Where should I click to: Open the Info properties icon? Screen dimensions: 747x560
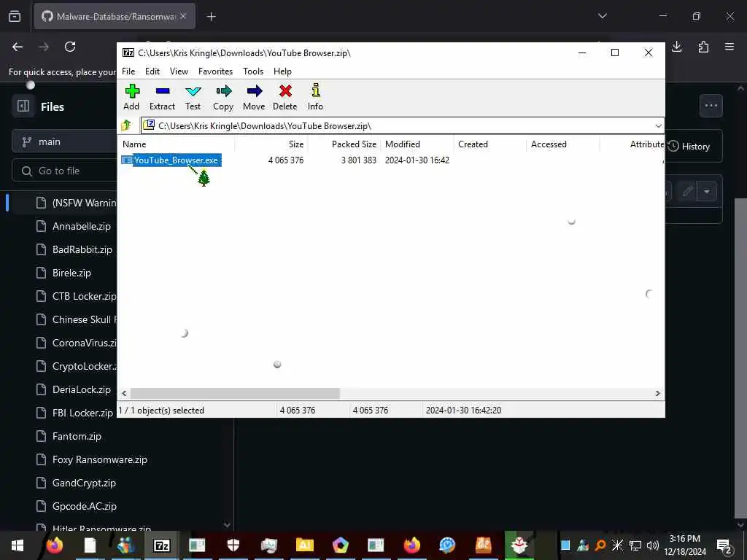click(x=315, y=90)
